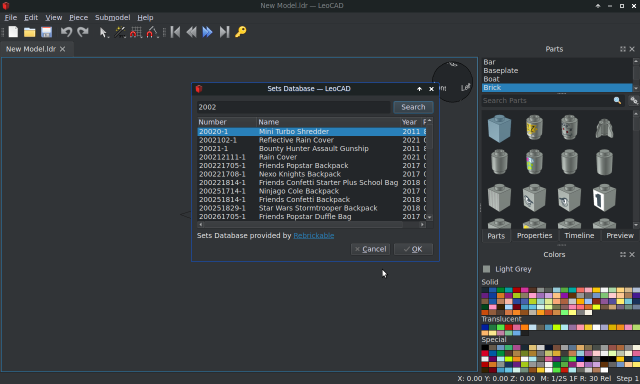
Task: Undo the last action
Action: [x=66, y=32]
